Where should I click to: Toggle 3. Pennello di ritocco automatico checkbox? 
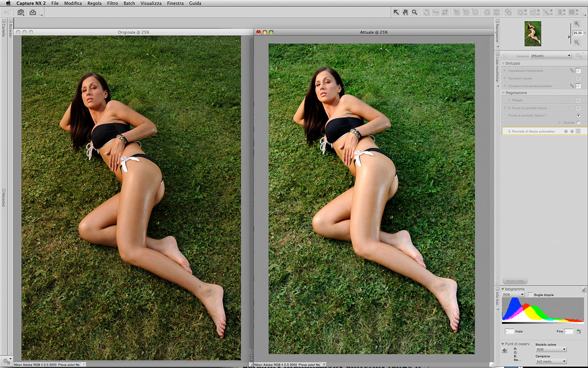pyautogui.click(x=578, y=131)
